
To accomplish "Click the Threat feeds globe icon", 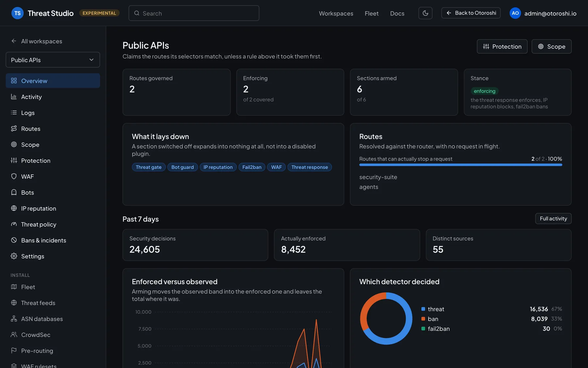I will [14, 303].
